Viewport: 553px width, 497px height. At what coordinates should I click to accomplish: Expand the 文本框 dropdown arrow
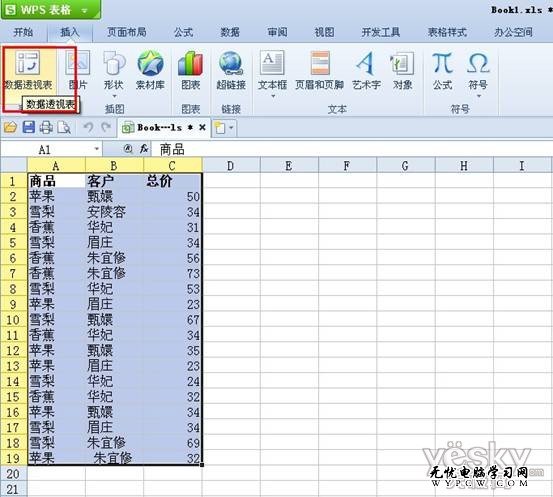(x=273, y=96)
